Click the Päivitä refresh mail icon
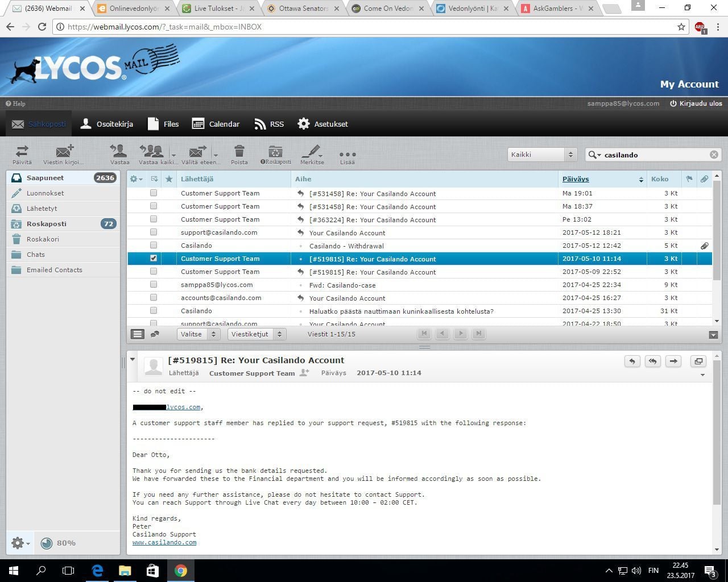Screen dimensions: 728x582 point(22,154)
